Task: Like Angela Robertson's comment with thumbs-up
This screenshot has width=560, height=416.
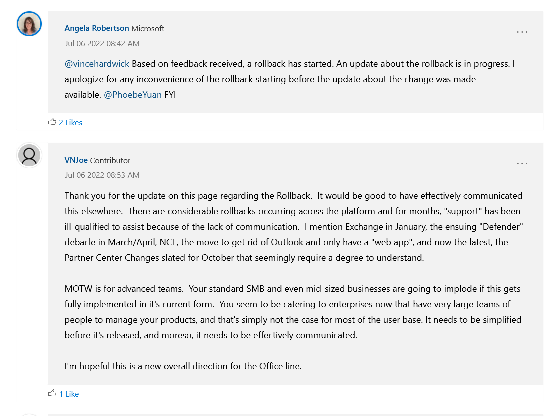Action: (x=52, y=122)
